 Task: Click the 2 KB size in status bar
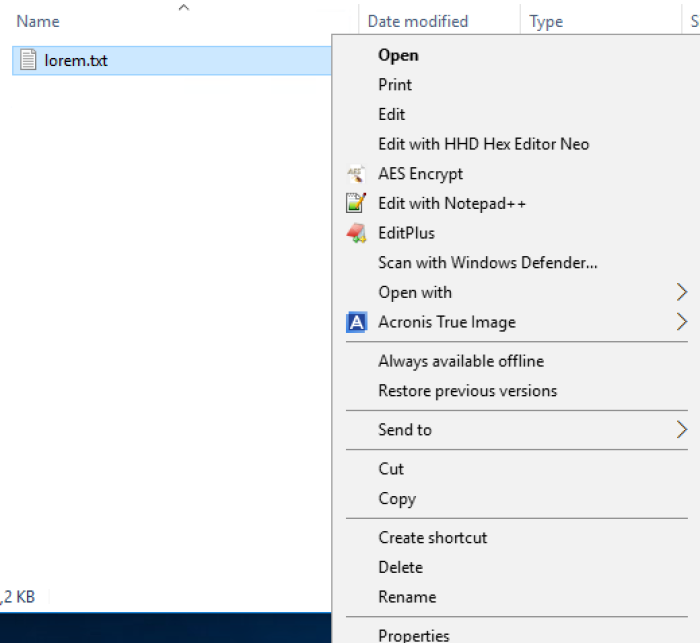coord(18,597)
